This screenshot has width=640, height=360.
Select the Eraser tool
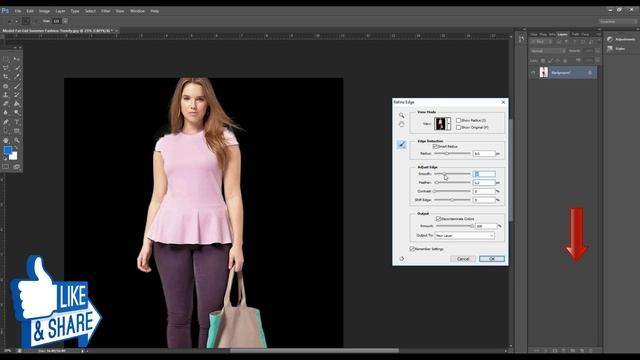(x=6, y=104)
